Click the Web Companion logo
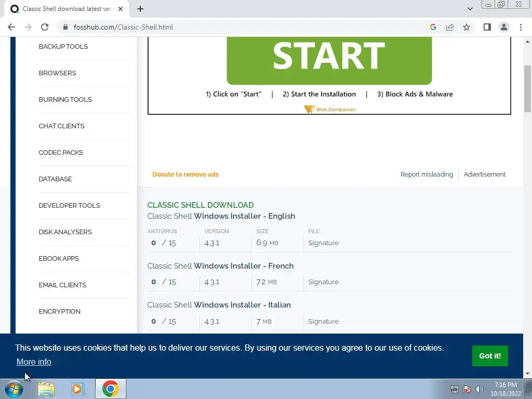 pos(329,109)
